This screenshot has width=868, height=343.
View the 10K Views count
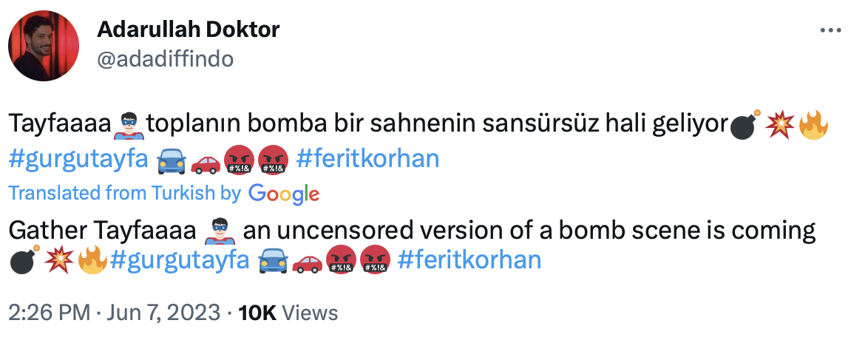tap(288, 313)
